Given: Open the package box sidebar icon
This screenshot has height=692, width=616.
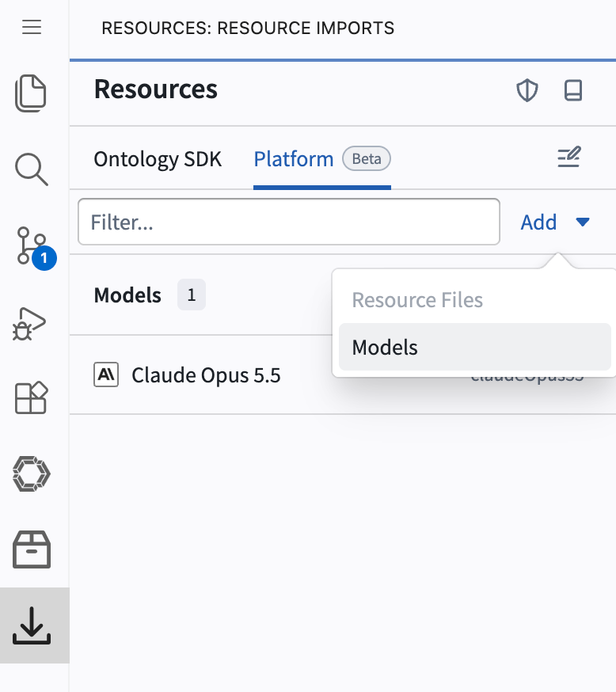Looking at the screenshot, I should click(32, 549).
